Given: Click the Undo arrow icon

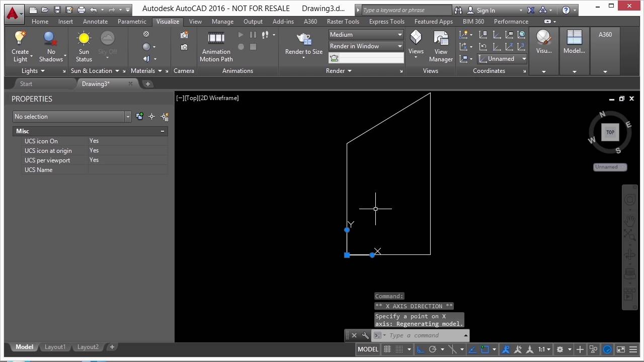Looking at the screenshot, I should 93,10.
